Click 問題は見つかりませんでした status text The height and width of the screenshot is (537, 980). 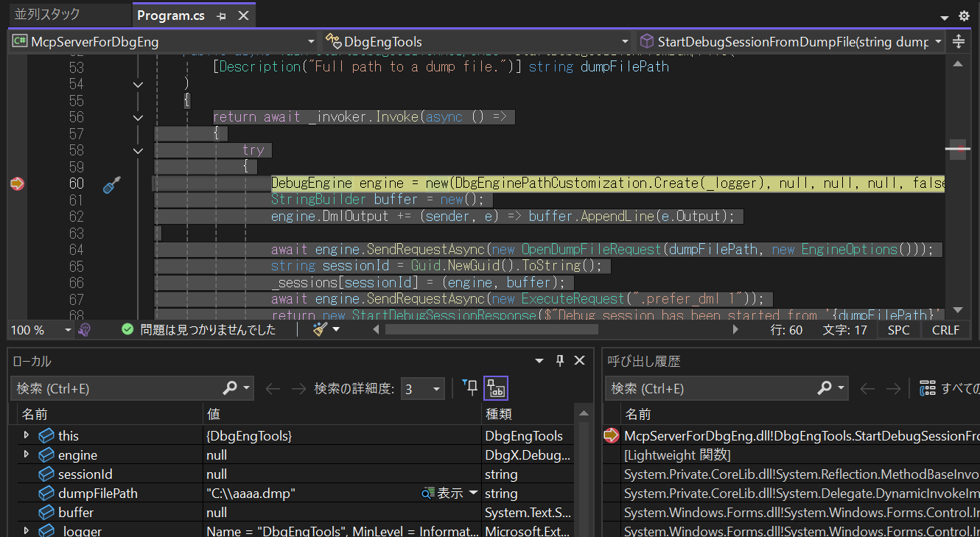coord(208,330)
